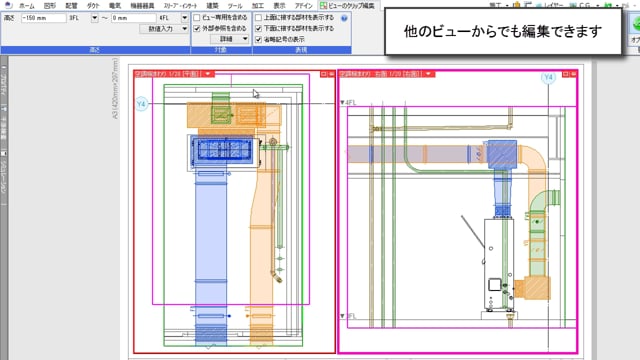Select the green duct piece at plan view top
Screen dimensions: 640x360
[x=221, y=108]
